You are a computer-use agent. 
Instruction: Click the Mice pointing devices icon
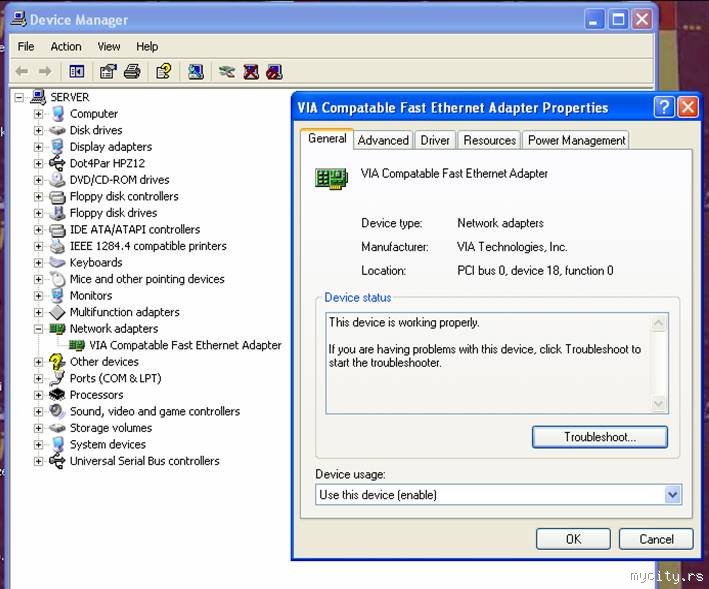tap(57, 279)
